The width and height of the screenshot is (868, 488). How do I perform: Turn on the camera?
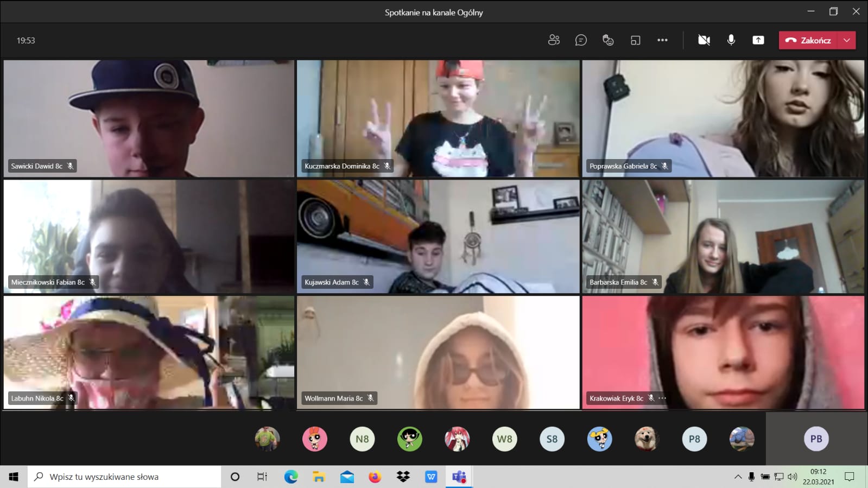[704, 40]
